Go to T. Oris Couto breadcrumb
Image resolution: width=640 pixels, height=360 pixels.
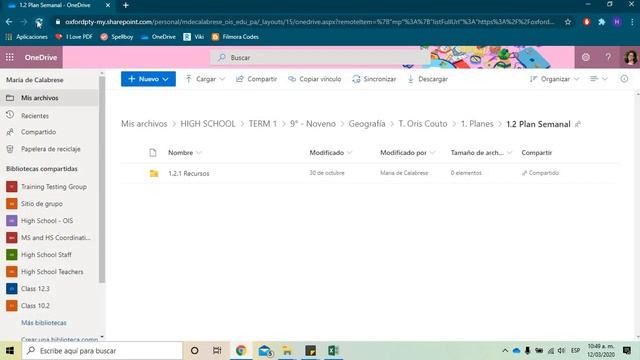[x=422, y=124]
